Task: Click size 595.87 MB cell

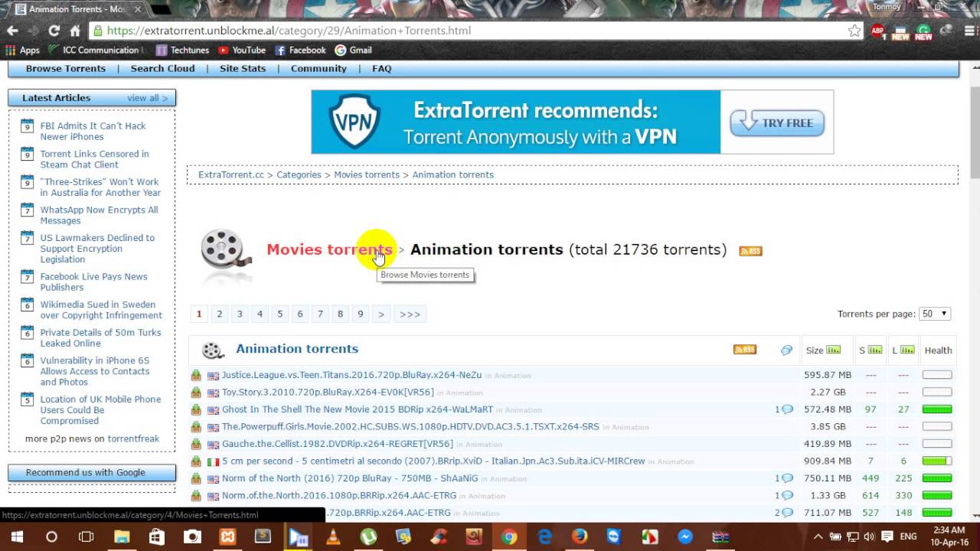Action: [828, 375]
